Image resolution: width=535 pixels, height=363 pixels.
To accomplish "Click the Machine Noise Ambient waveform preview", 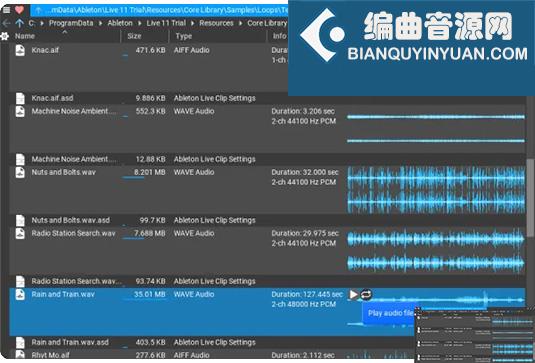I will (x=436, y=129).
